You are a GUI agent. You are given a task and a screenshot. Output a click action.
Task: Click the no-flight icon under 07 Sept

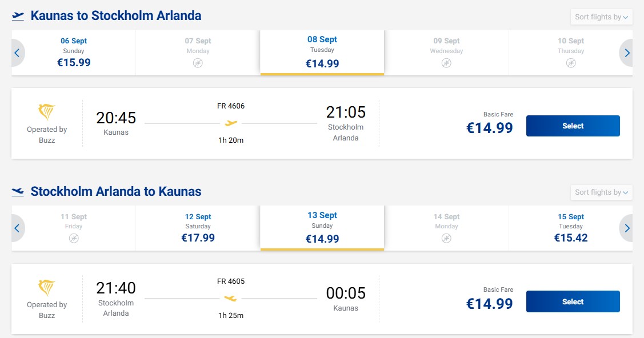coord(198,63)
